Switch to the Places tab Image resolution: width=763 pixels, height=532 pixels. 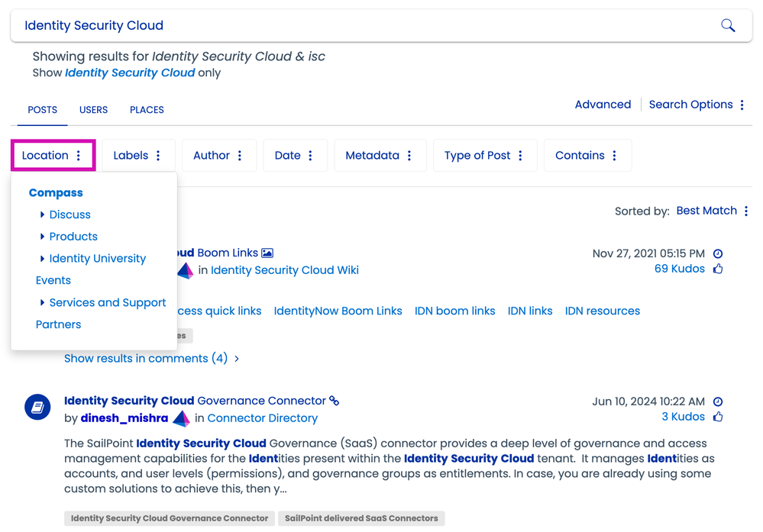147,110
